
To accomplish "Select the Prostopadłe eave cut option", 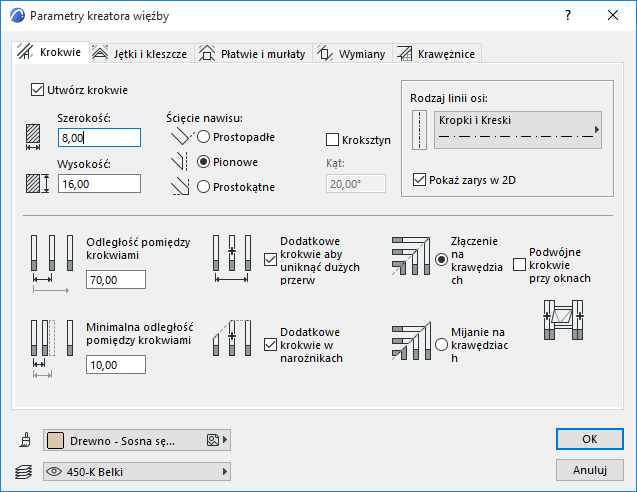I will click(x=204, y=137).
